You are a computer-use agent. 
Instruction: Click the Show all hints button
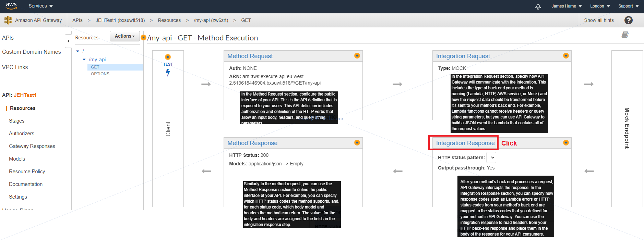pos(599,20)
